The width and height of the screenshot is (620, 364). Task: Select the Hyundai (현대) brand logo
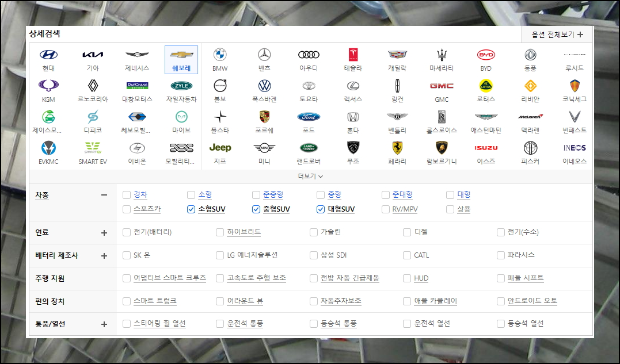48,55
